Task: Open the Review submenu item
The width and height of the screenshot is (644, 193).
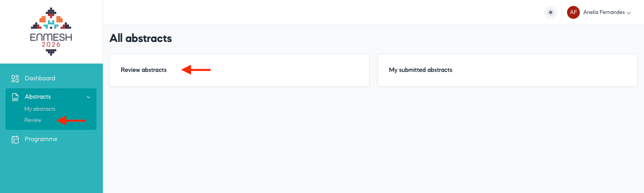Action: coord(33,120)
